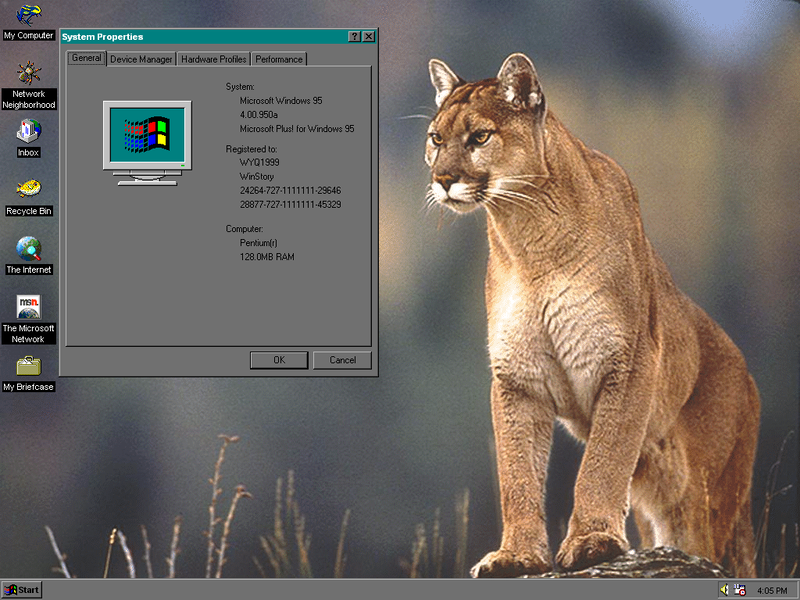Image resolution: width=800 pixels, height=600 pixels.
Task: Open My Computer from the desktop
Action: (27, 18)
